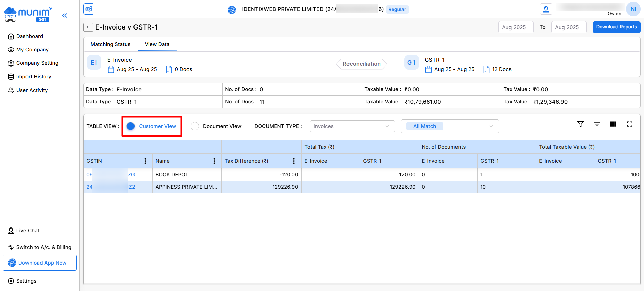
Task: Open the start month picker showing Aug 2025
Action: click(516, 27)
